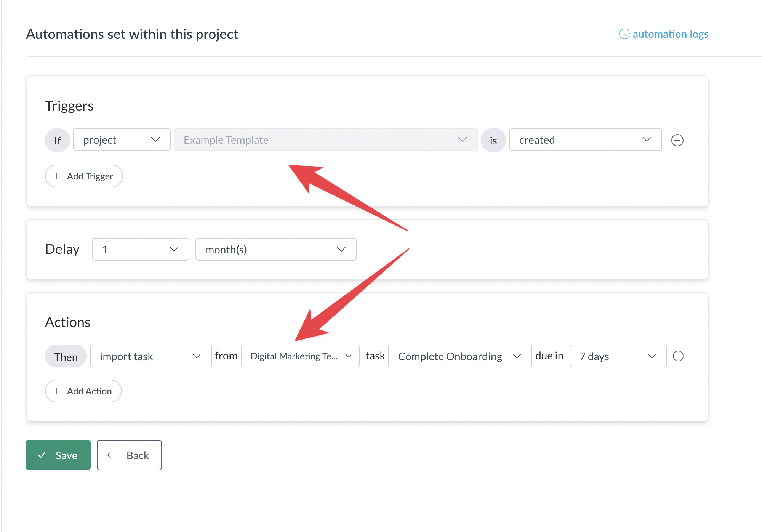762x532 pixels.
Task: Click the Add Trigger button
Action: [x=84, y=176]
